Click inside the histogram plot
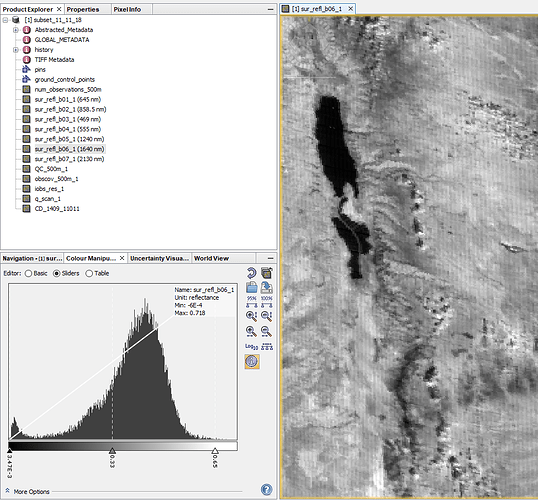The image size is (538, 500). 123,361
